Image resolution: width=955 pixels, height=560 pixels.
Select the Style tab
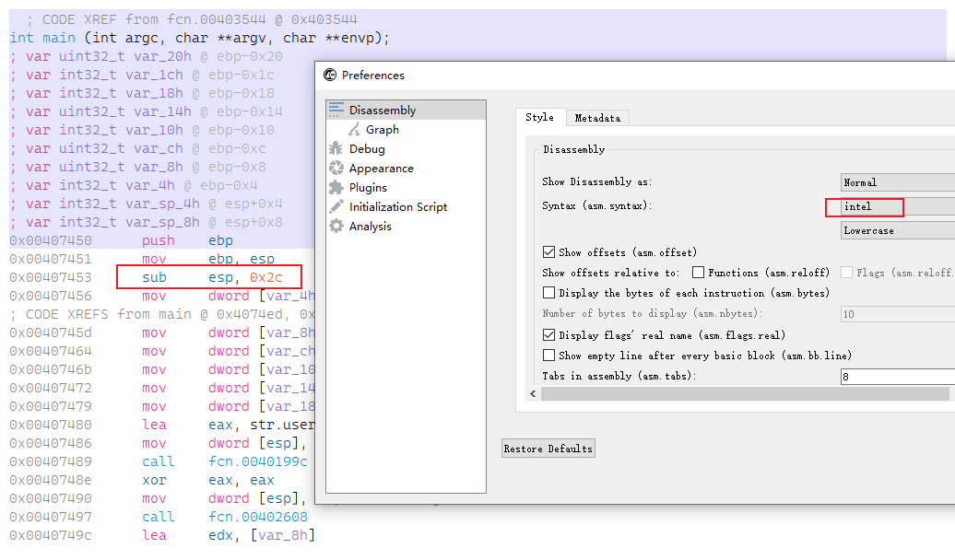[x=540, y=118]
